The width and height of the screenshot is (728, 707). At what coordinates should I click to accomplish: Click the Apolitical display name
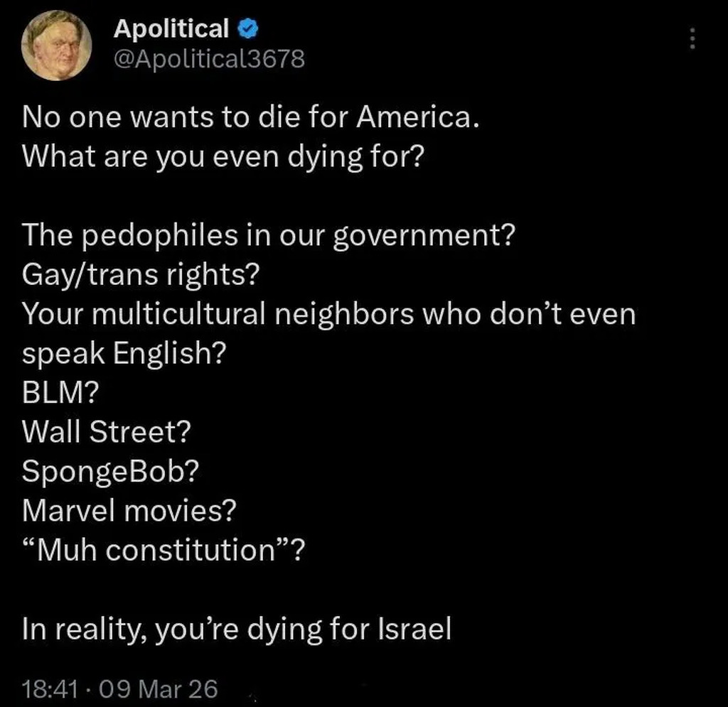pyautogui.click(x=171, y=29)
